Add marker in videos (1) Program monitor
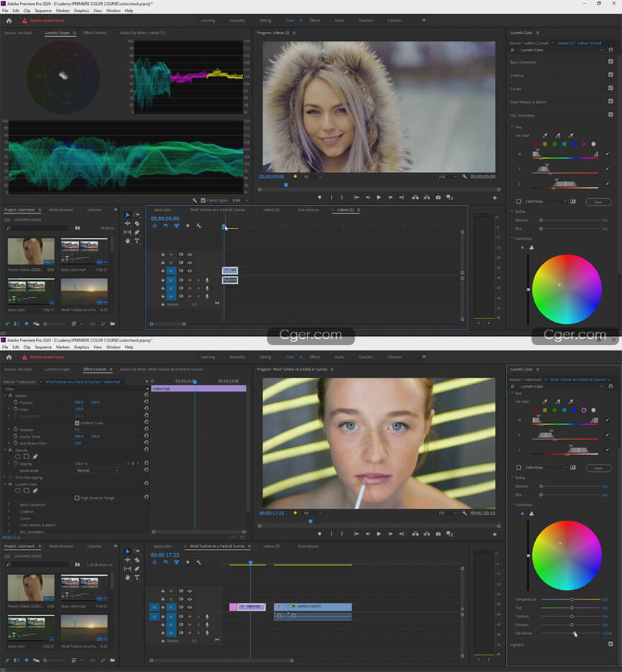Image resolution: width=622 pixels, height=672 pixels. (319, 197)
